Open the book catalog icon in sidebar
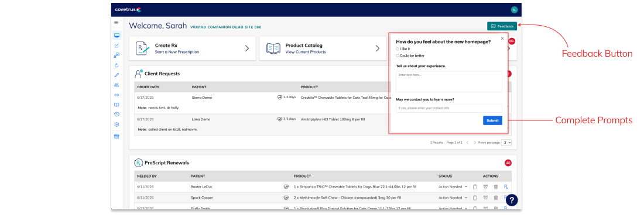Viewport: 644px width, 215px height. [117, 105]
